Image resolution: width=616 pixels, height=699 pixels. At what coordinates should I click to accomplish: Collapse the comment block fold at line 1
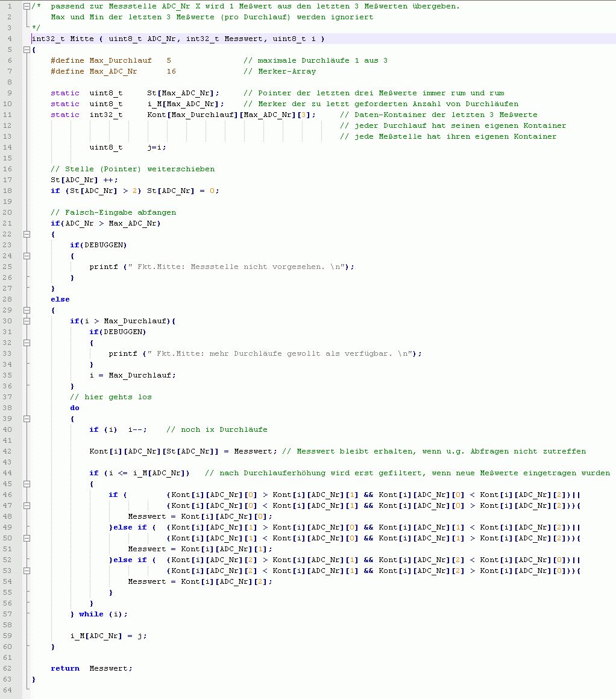pos(27,6)
